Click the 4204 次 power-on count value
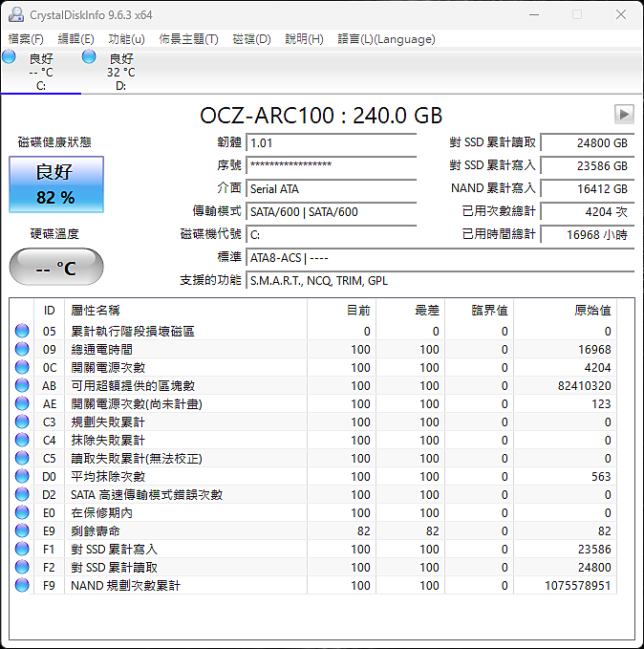644x649 pixels. [x=588, y=211]
